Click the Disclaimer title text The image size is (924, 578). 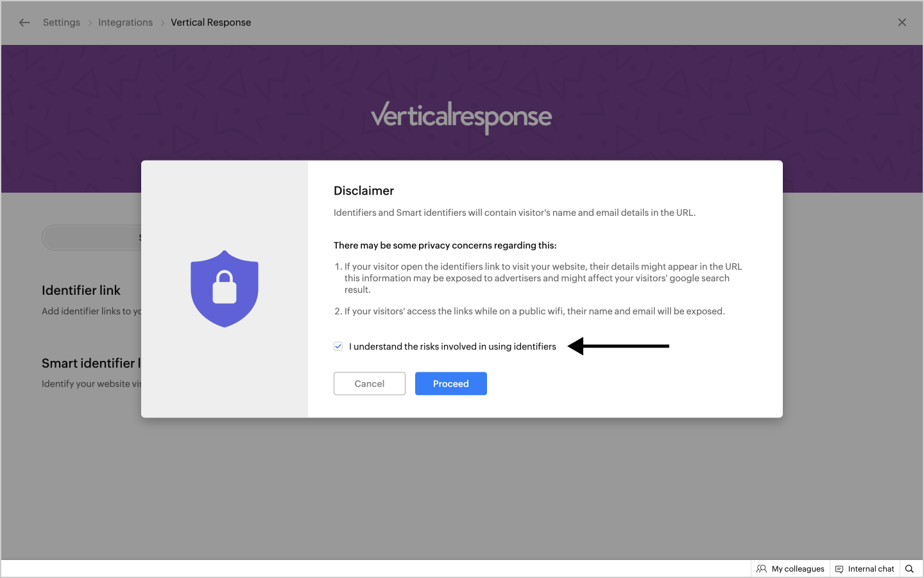click(363, 191)
